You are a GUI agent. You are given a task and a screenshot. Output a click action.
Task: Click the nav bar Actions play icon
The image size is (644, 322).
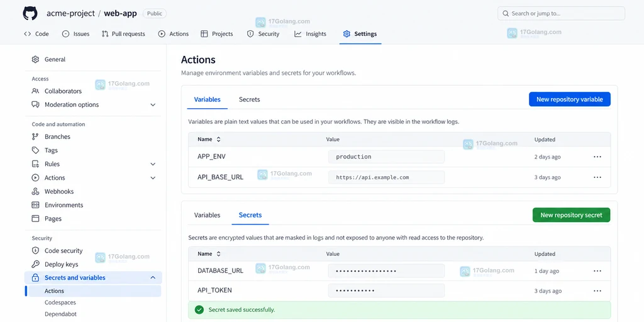(x=162, y=34)
